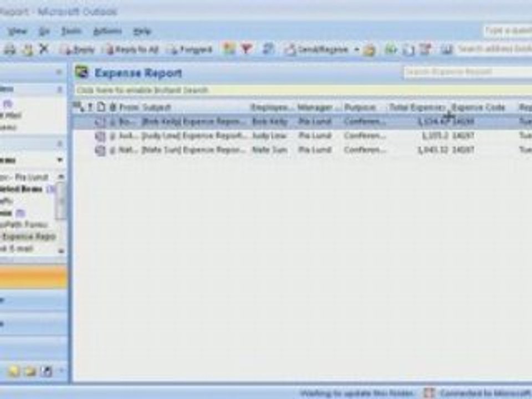The height and width of the screenshot is (399, 532).
Task: Click the enable Instant Search yellow bar
Action: coord(303,90)
